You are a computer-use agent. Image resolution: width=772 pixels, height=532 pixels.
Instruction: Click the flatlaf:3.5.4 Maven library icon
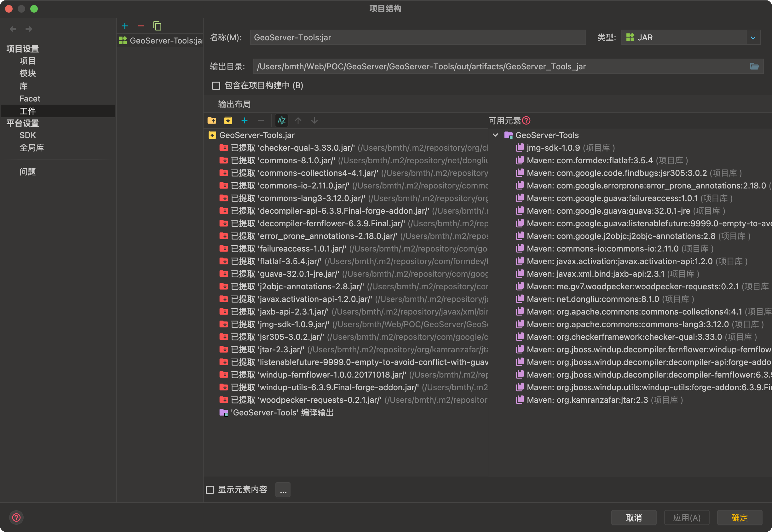point(520,160)
